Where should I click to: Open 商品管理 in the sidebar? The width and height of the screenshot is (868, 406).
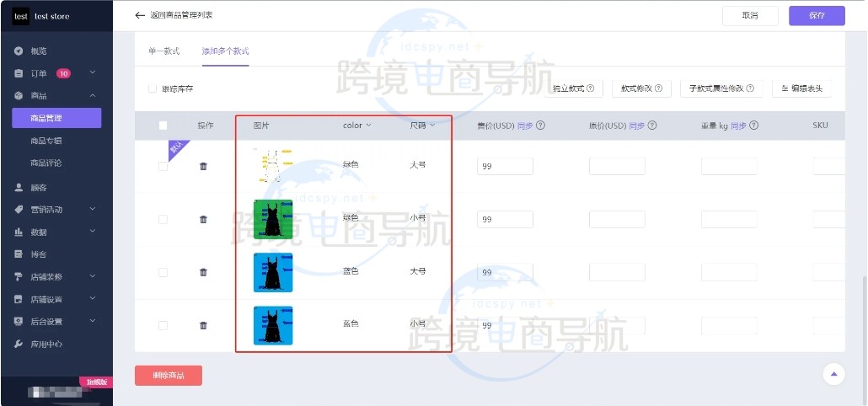click(x=56, y=118)
